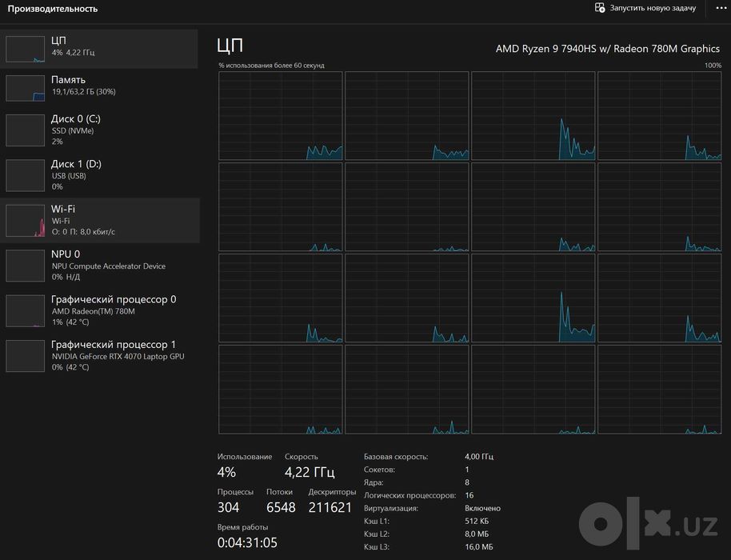This screenshot has height=560, width=731.
Task: Click the "% использования более 60 секунд" label
Action: pyautogui.click(x=271, y=66)
